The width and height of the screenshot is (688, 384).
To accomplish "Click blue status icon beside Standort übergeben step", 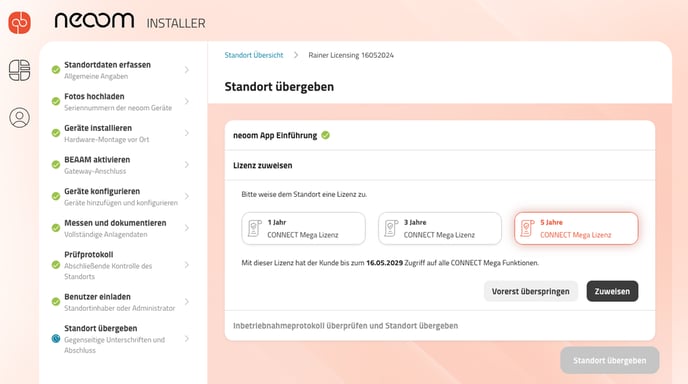I will click(56, 338).
